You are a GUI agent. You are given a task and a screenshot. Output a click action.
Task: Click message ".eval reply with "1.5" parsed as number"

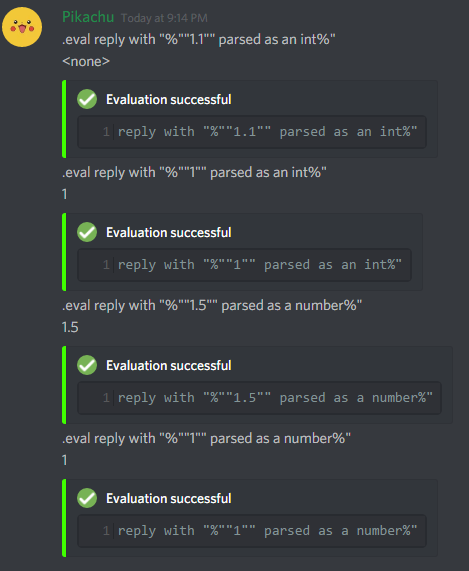point(212,305)
